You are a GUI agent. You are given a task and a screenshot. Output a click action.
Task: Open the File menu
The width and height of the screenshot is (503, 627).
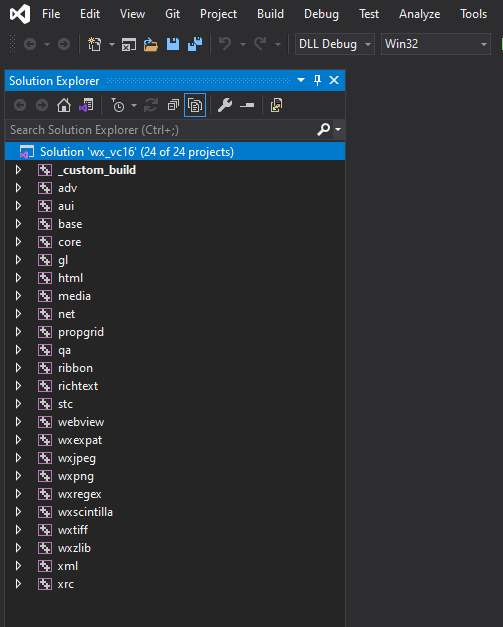(x=51, y=14)
